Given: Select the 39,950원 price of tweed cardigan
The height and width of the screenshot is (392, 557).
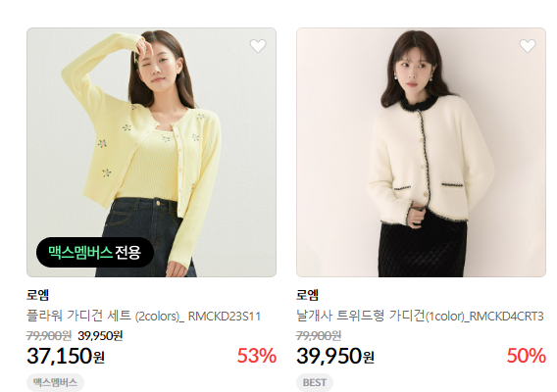Looking at the screenshot, I should pyautogui.click(x=335, y=356).
